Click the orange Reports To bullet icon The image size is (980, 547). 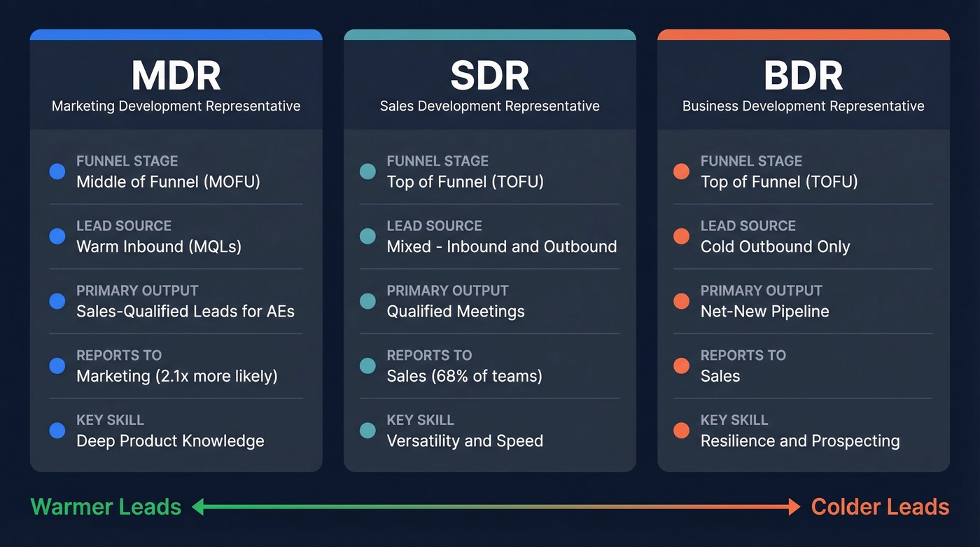[681, 366]
